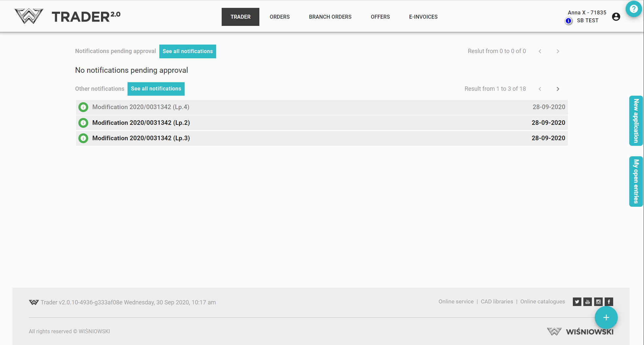See all other notifications button
644x345 pixels.
pyautogui.click(x=156, y=89)
